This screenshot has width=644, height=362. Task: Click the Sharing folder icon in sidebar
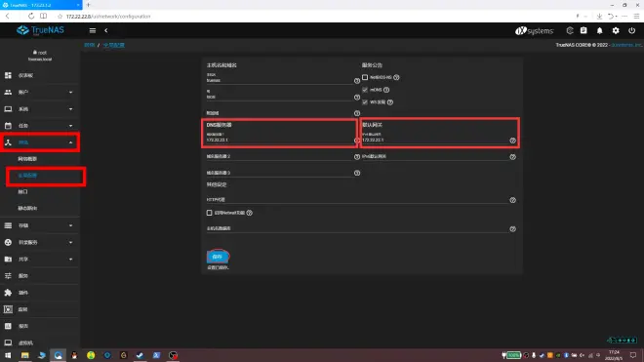[x=8, y=259]
